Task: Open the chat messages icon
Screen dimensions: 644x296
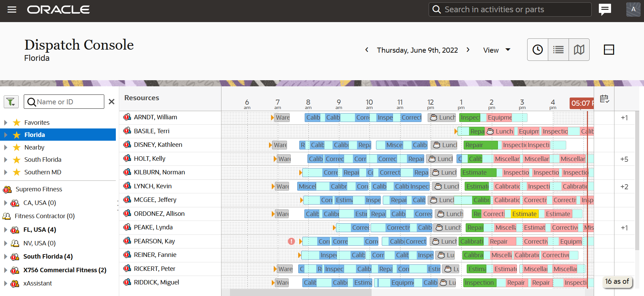Action: coord(605,10)
